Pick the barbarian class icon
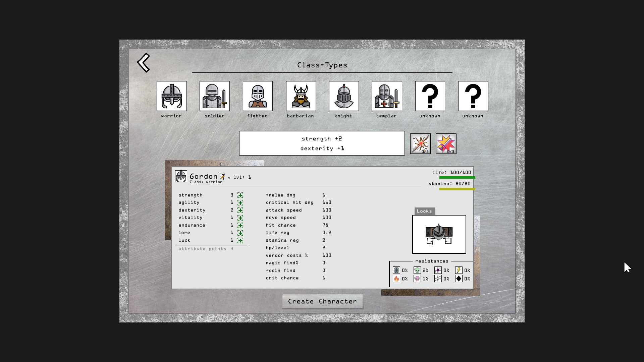Image resolution: width=644 pixels, height=362 pixels. click(301, 97)
